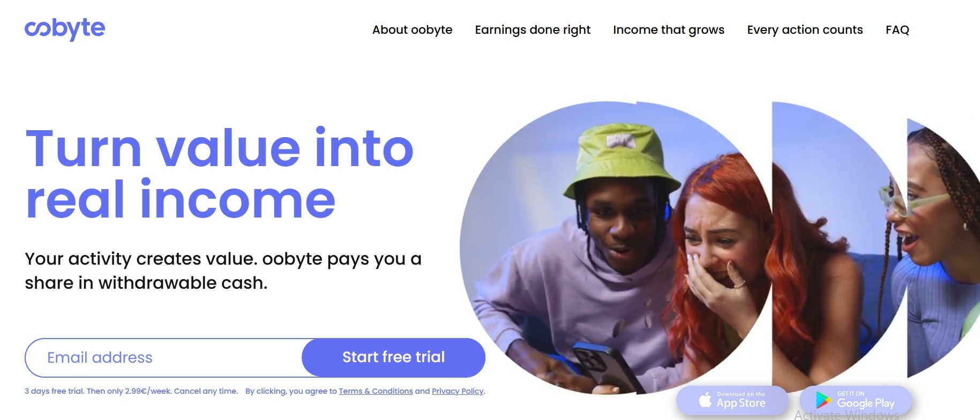Screen dimensions: 980x420
Task: Click the Download on the App Store badge
Action: [732, 400]
